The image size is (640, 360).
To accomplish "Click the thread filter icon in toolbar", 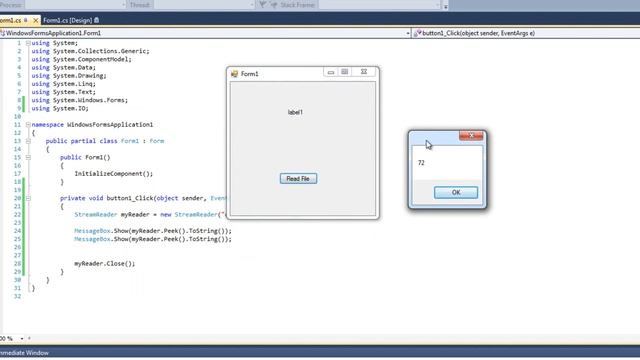I will 263,4.
